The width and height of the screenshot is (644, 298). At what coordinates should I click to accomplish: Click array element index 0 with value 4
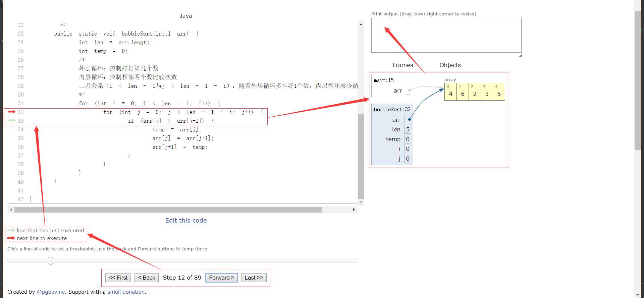click(x=450, y=92)
